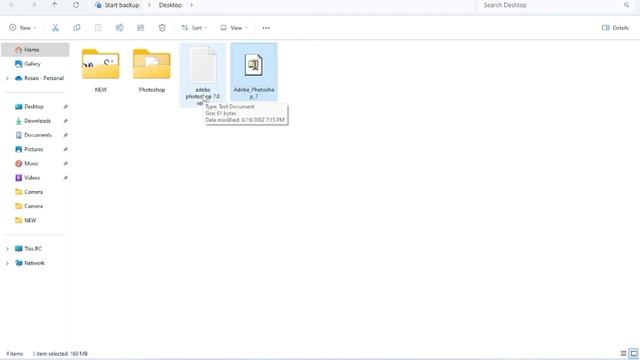Image resolution: width=640 pixels, height=360 pixels.
Task: Click the pin icon beside Pictures
Action: coord(65,149)
